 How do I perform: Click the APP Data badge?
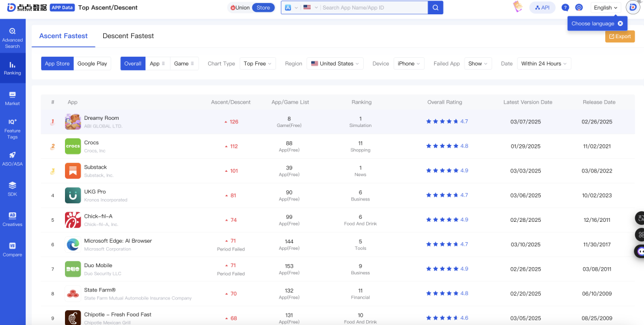coord(63,7)
